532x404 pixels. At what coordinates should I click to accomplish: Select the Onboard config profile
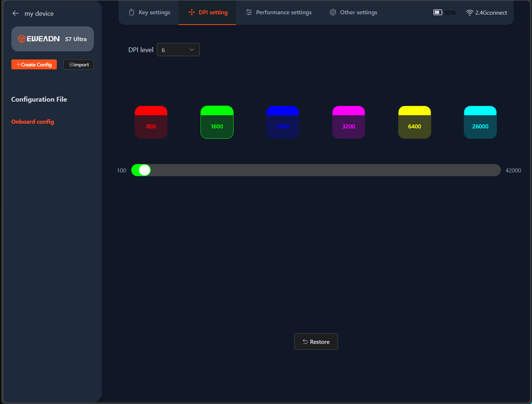(33, 122)
